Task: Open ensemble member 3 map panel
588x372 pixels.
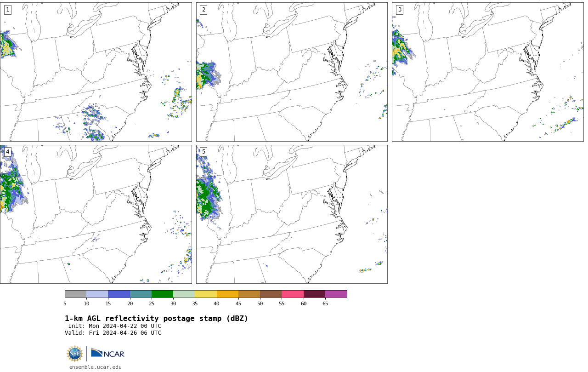Action: click(487, 72)
